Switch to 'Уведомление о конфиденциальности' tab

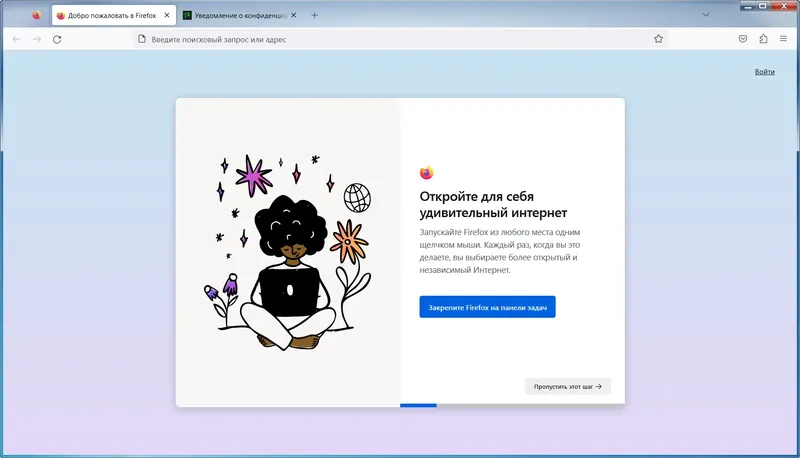point(240,15)
